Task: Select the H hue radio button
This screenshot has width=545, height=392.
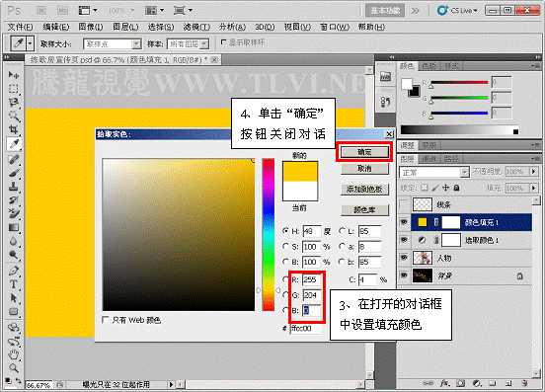Action: tap(285, 230)
